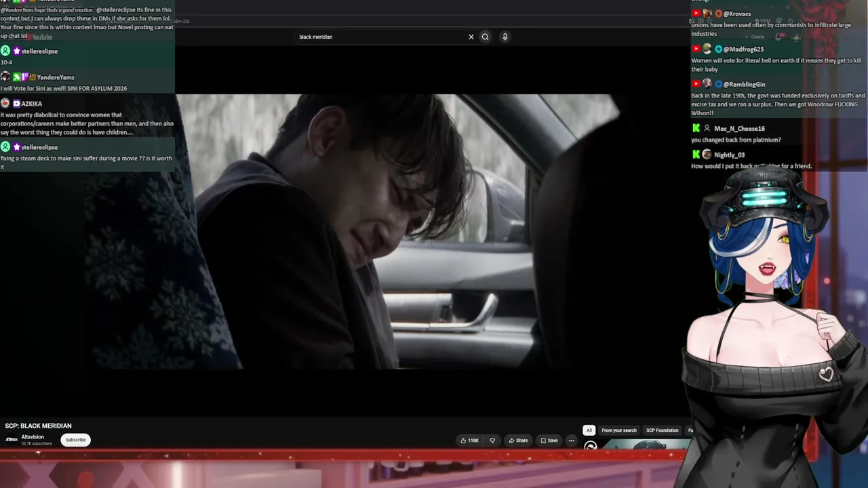Click the username Nightly_03
868x488 pixels.
click(729, 155)
